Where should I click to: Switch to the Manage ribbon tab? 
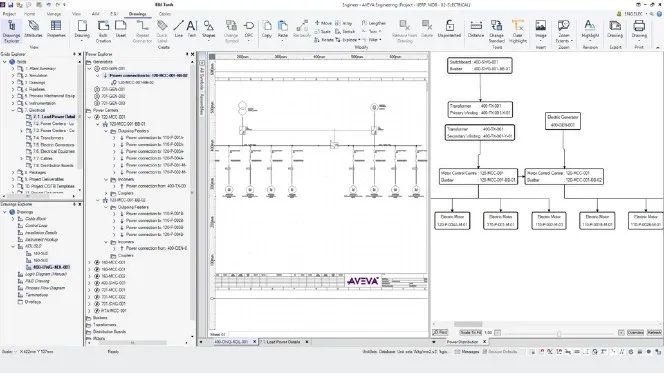[x=54, y=14]
